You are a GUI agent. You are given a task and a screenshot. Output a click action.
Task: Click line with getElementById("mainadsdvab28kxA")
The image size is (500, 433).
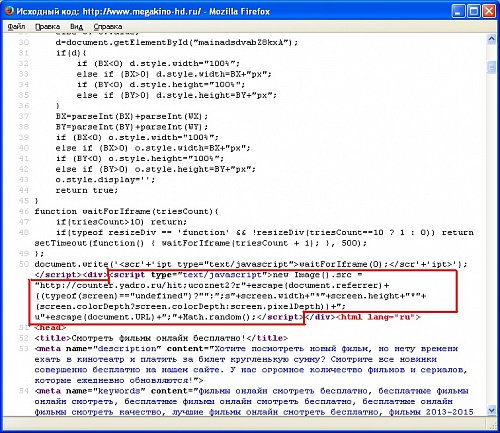pos(177,42)
